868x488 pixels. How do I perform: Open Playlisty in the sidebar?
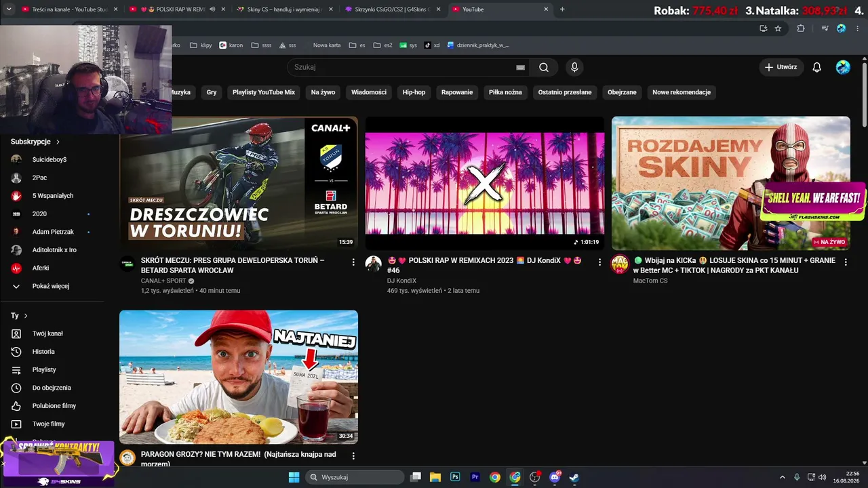44,370
